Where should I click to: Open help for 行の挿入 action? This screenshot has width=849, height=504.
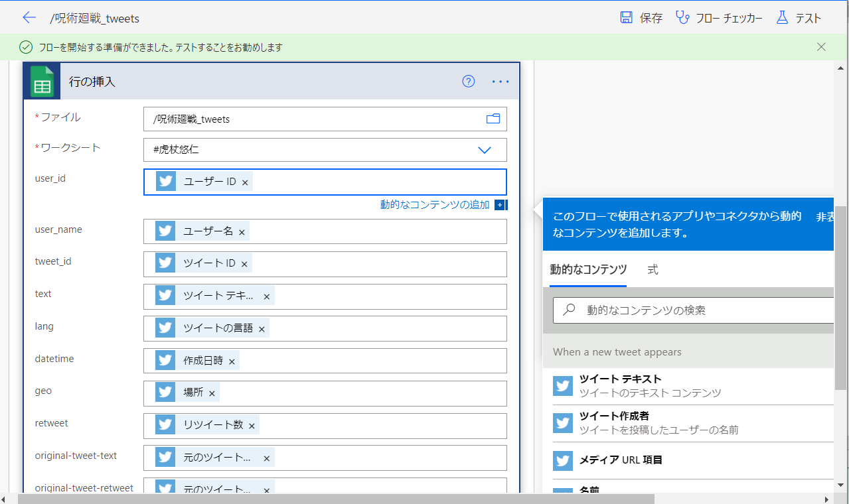[x=469, y=82]
